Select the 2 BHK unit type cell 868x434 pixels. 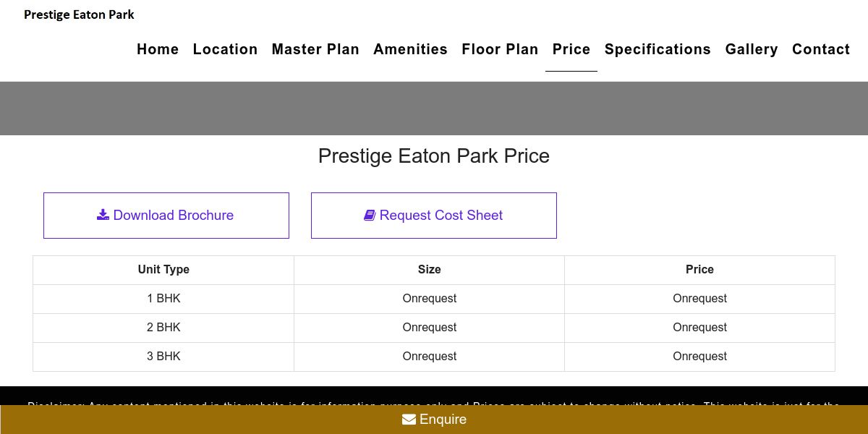(163, 328)
